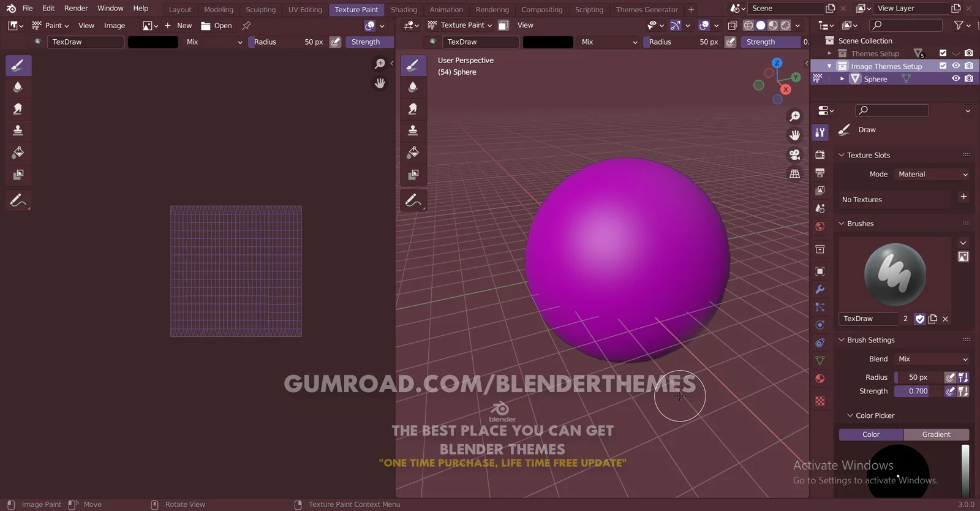Select Smear tool in 3D viewport toolbar
980x511 pixels.
pos(413,109)
